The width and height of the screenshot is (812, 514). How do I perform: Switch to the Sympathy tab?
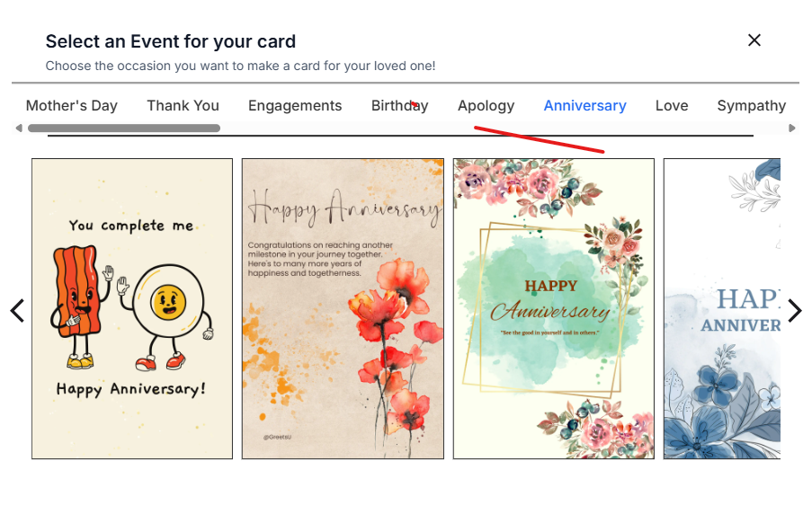pyautogui.click(x=751, y=105)
